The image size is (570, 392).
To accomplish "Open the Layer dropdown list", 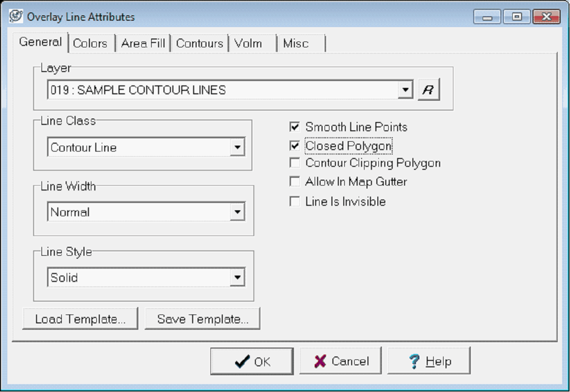I will coord(406,90).
